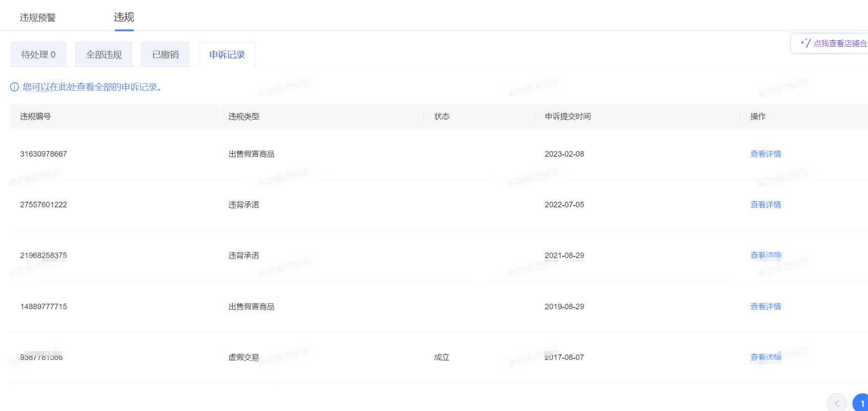
Task: Switch to the 已撤销 sub-tab
Action: [165, 55]
